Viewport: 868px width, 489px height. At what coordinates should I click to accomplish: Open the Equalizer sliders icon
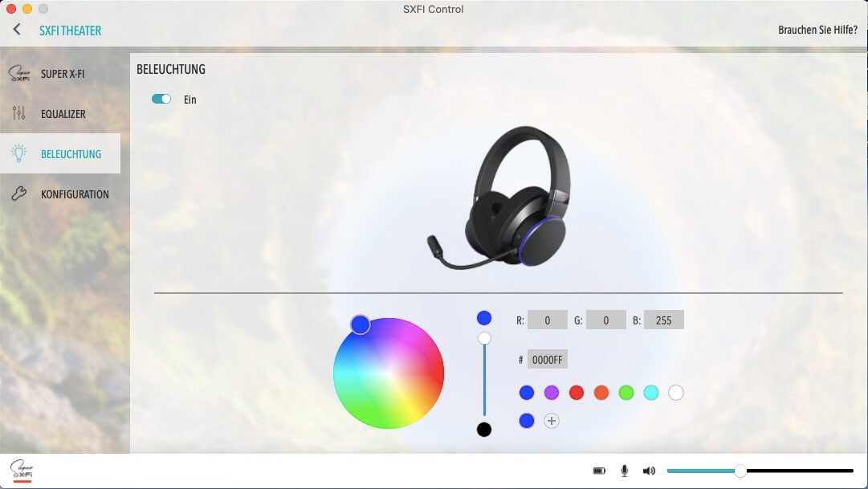(x=19, y=114)
